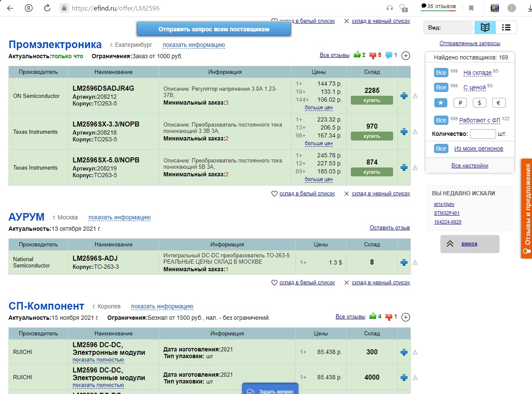Switch to the compact list view

506,27
